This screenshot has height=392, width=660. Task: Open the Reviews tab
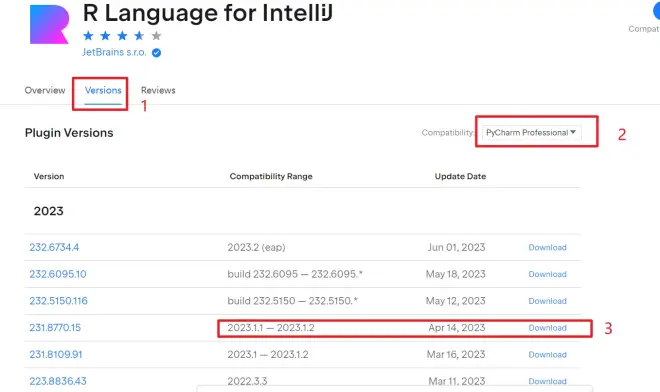point(158,90)
